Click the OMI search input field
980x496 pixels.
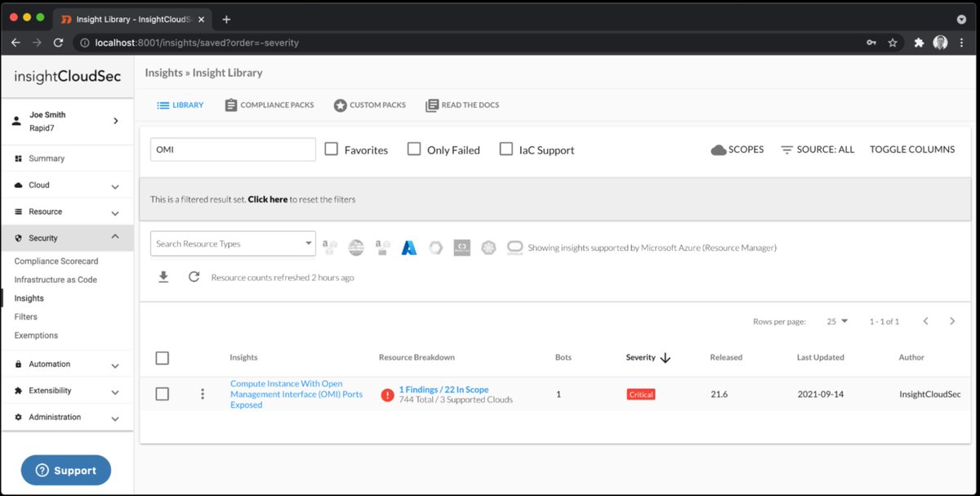233,150
